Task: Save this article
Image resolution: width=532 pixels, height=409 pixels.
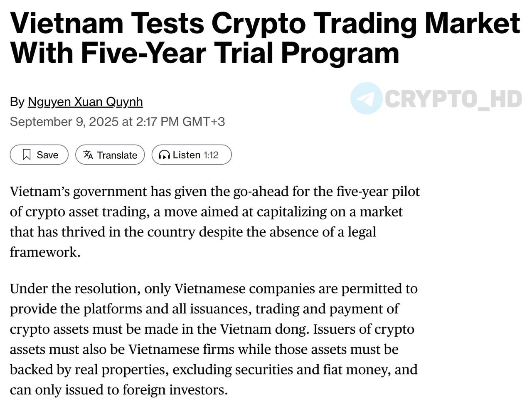Action: coord(39,155)
